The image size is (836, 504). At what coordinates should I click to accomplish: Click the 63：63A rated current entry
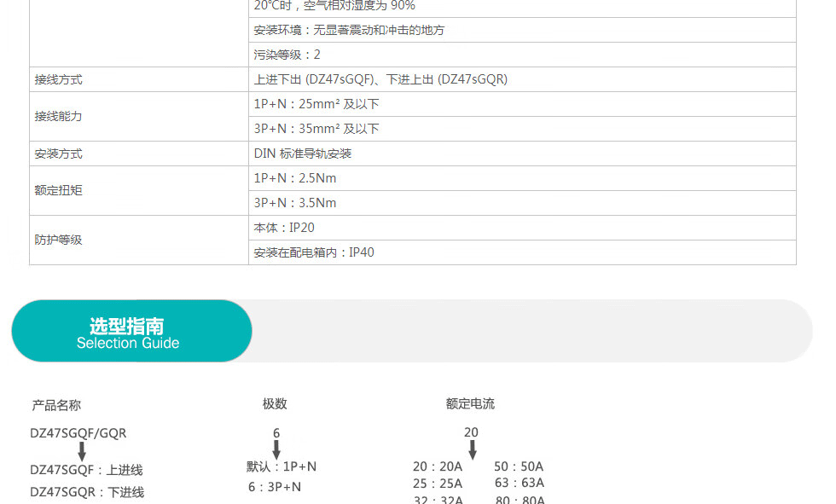[x=519, y=483]
